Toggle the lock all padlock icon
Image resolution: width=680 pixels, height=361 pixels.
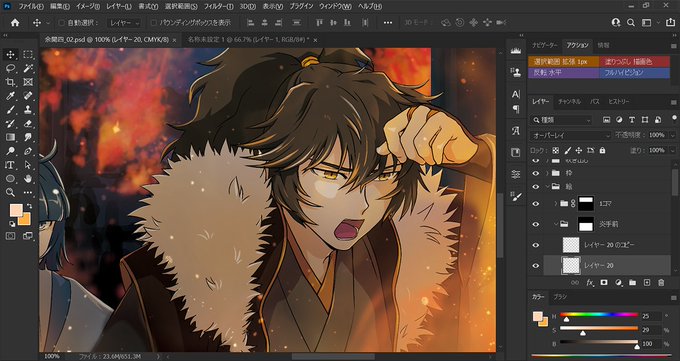[602, 150]
